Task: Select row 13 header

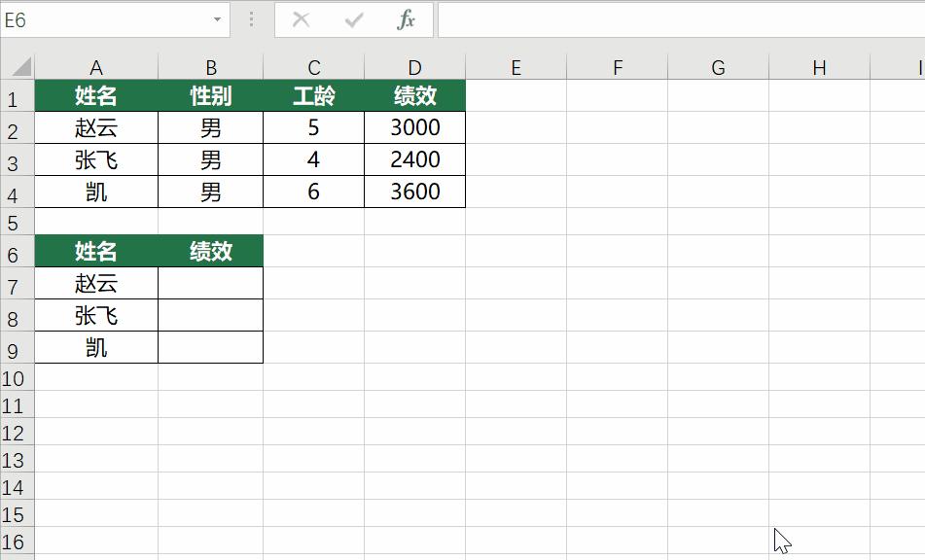Action: [18, 458]
